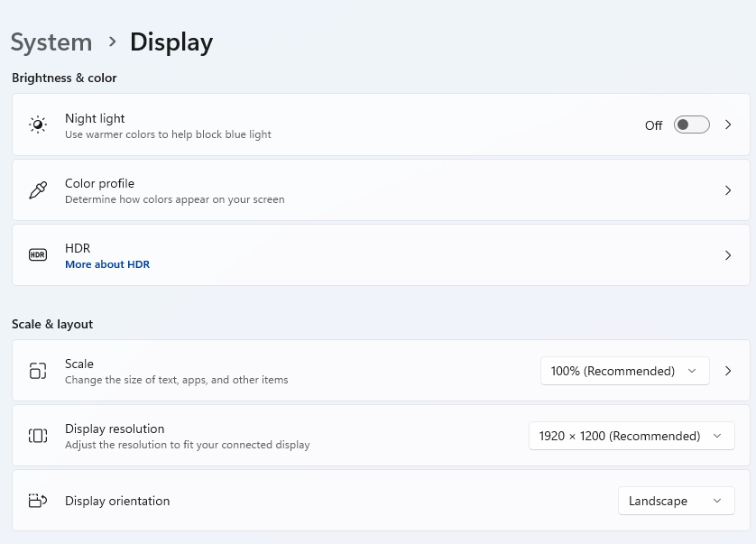Click the Color profile row title
756x544 pixels.
(99, 183)
